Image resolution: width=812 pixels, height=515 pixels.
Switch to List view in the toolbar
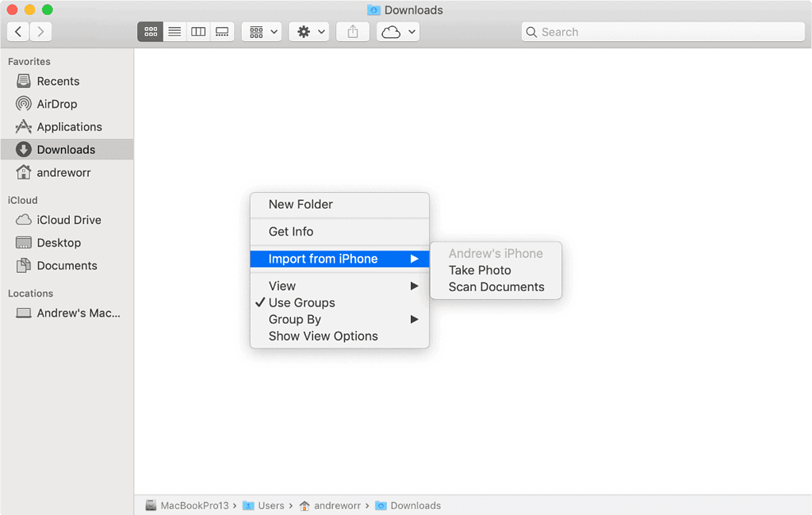[174, 32]
